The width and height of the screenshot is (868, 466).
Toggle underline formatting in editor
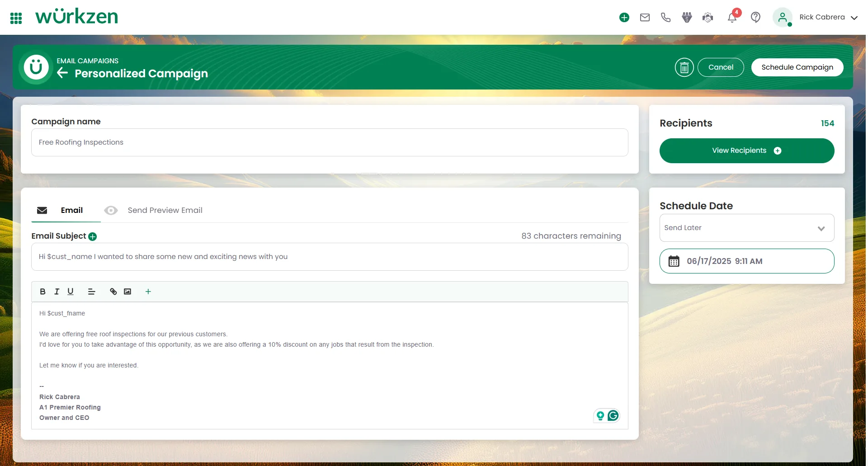(71, 292)
